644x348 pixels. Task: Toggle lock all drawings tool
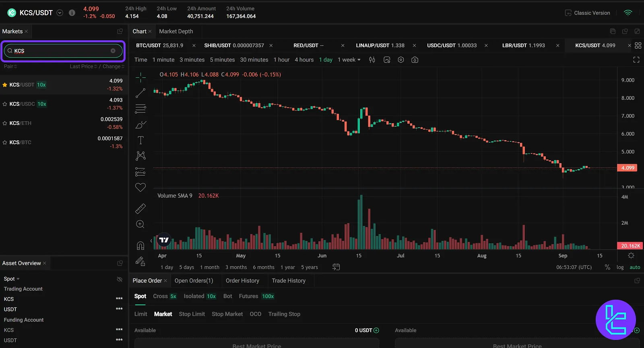[x=140, y=261]
